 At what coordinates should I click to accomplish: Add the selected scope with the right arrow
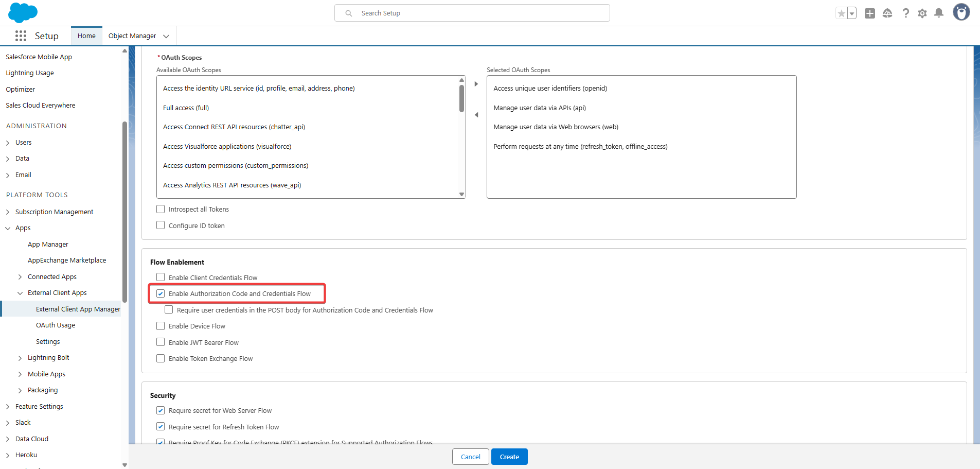click(476, 84)
